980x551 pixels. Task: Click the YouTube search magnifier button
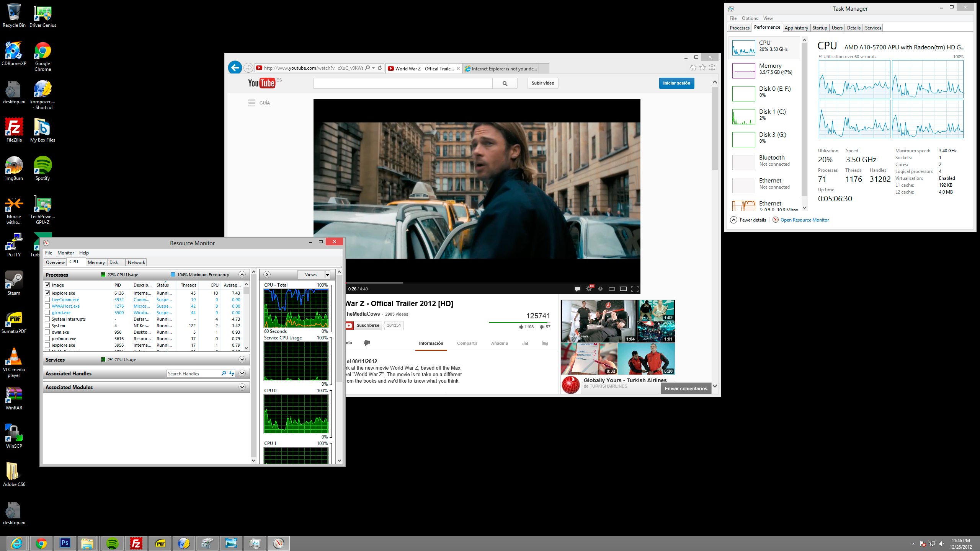pyautogui.click(x=505, y=83)
